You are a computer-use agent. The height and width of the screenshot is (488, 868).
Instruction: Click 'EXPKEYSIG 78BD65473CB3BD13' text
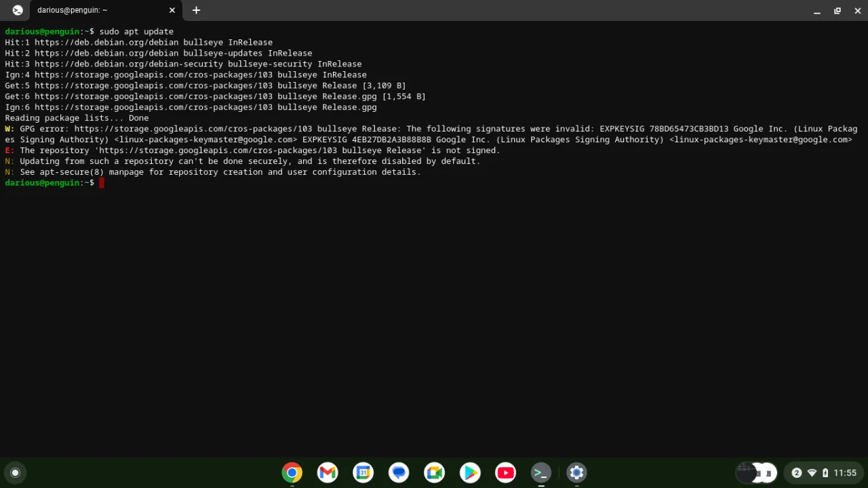click(x=664, y=129)
